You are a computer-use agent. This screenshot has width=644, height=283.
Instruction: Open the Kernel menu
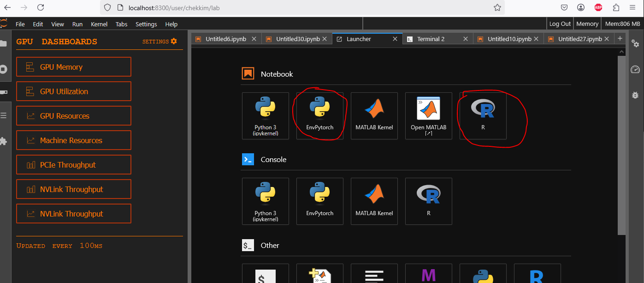[x=99, y=24]
